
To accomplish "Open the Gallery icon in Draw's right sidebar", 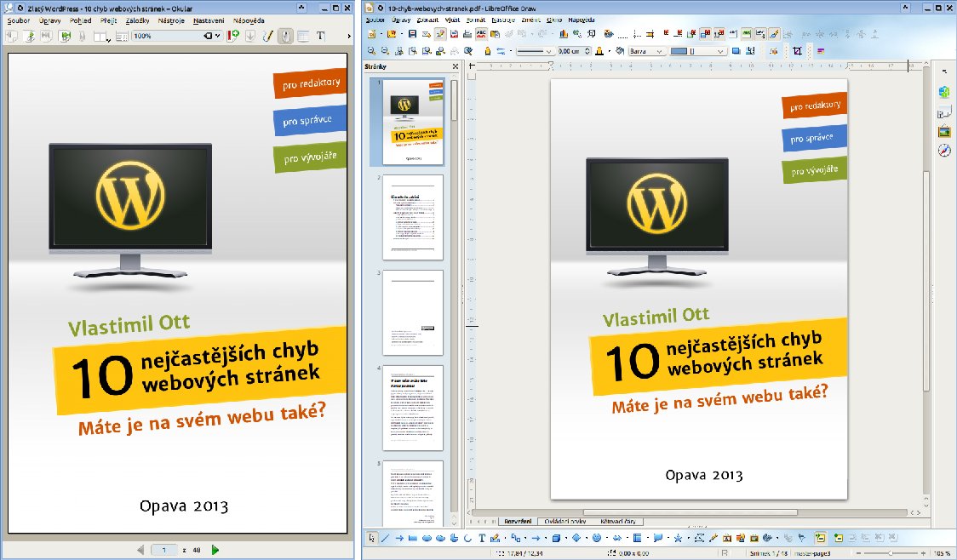I will 944,131.
